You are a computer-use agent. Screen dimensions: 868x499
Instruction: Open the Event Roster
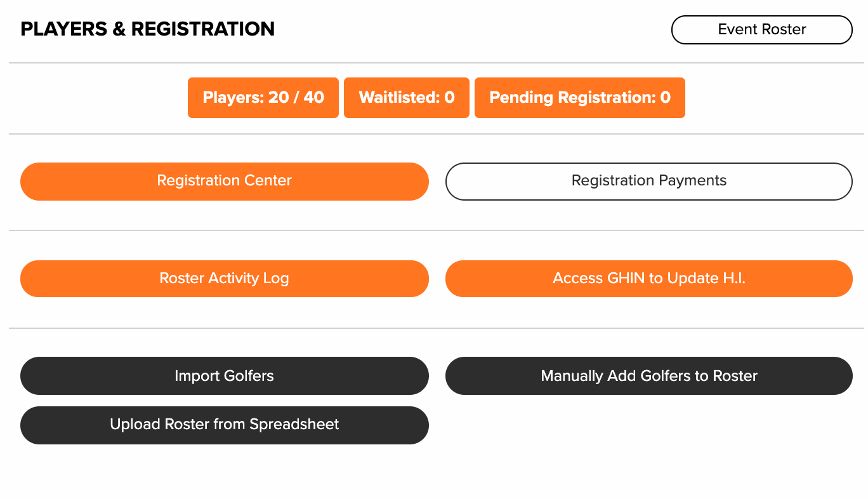tap(761, 30)
